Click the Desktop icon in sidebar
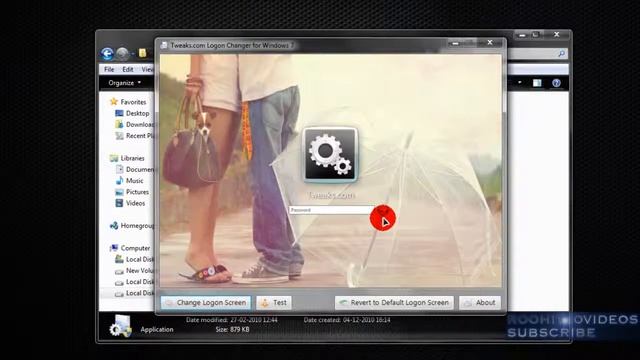The image size is (640, 360). 119,113
